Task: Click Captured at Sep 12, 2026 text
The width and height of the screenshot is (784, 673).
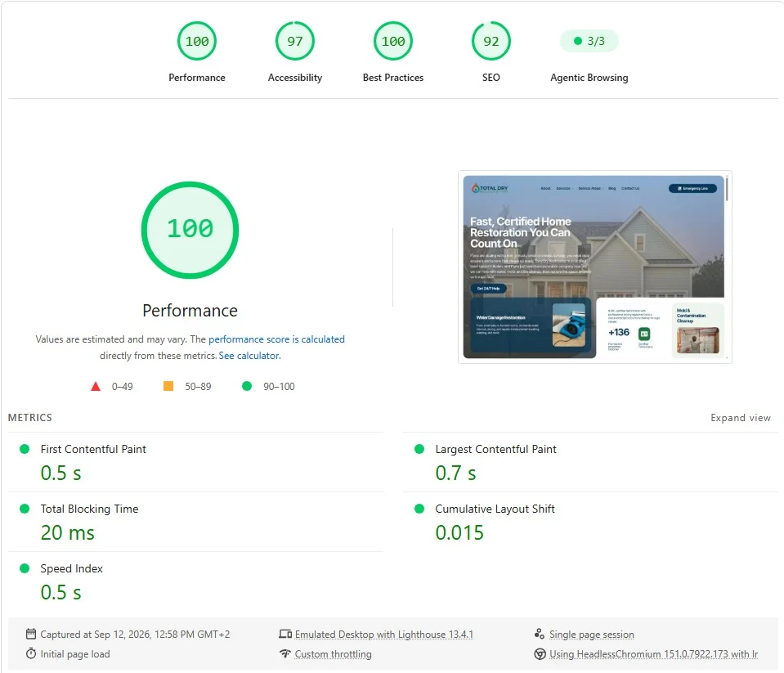Action: (135, 634)
